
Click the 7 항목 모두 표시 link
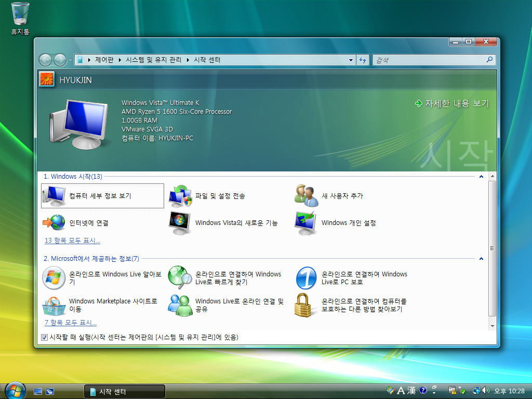[x=71, y=323]
